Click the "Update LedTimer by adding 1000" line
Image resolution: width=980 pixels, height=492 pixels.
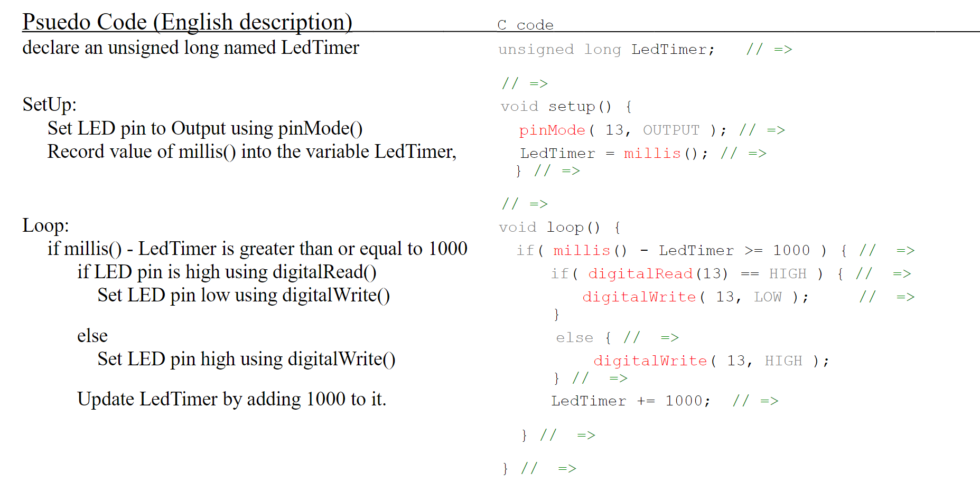tap(231, 399)
